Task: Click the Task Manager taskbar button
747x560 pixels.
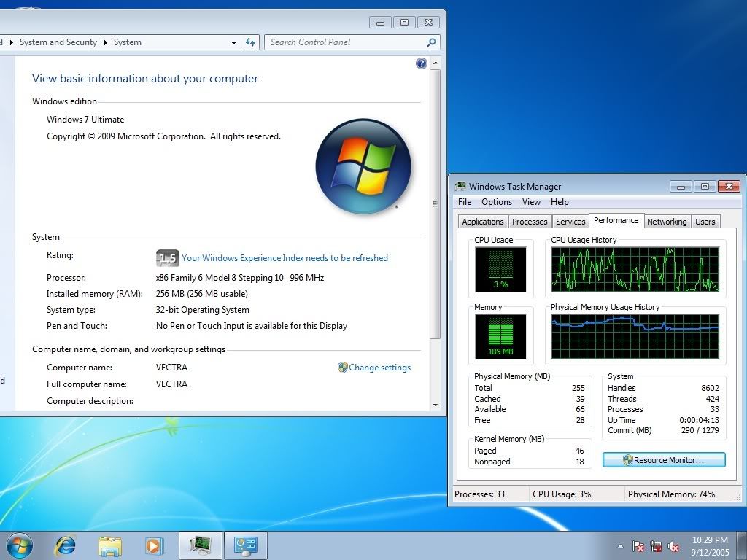Action: point(201,545)
